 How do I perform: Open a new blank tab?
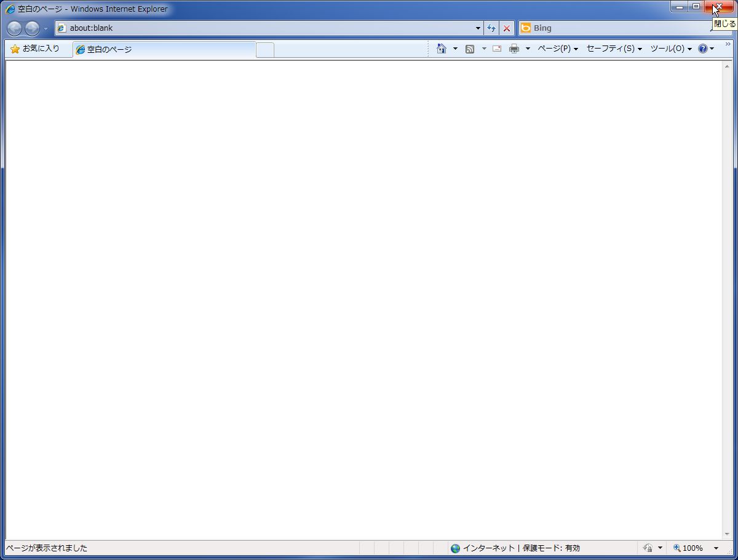pyautogui.click(x=265, y=50)
